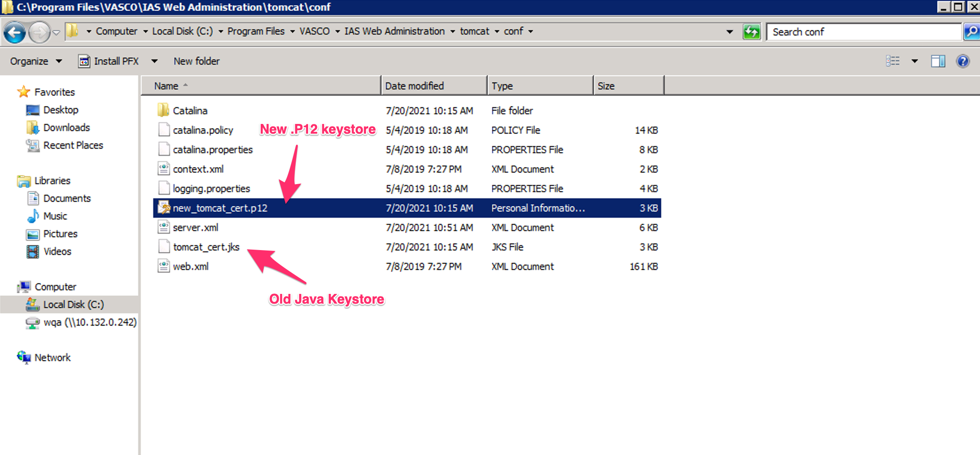Click the change view icon
This screenshot has height=455, width=980.
893,61
